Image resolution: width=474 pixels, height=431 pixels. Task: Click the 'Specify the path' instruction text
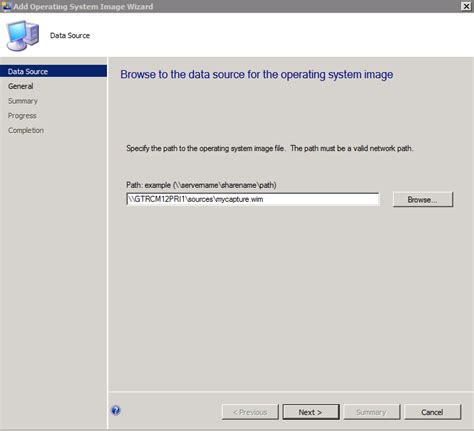[270, 148]
